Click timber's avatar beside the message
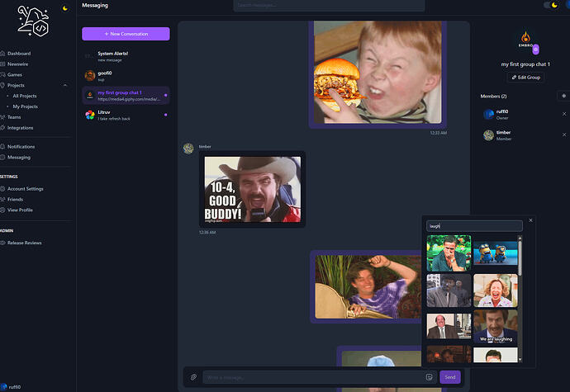570x392 pixels. click(188, 149)
